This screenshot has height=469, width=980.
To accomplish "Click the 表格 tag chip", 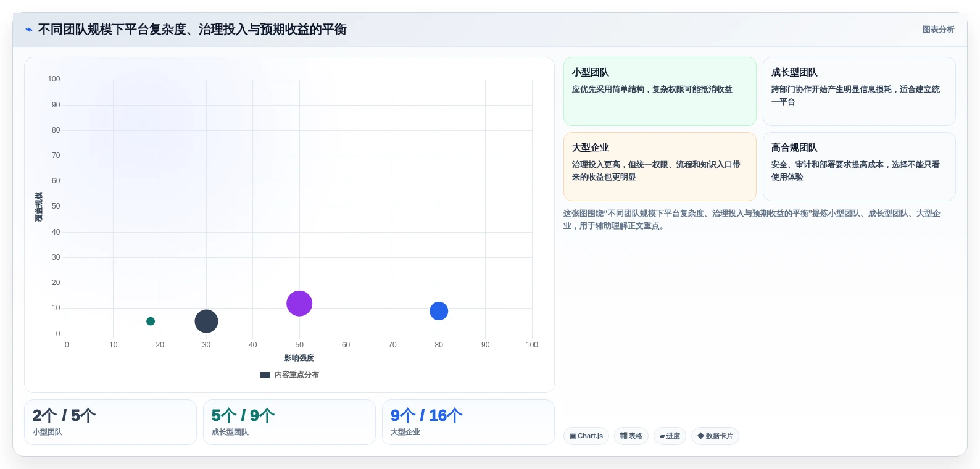I will pyautogui.click(x=631, y=436).
